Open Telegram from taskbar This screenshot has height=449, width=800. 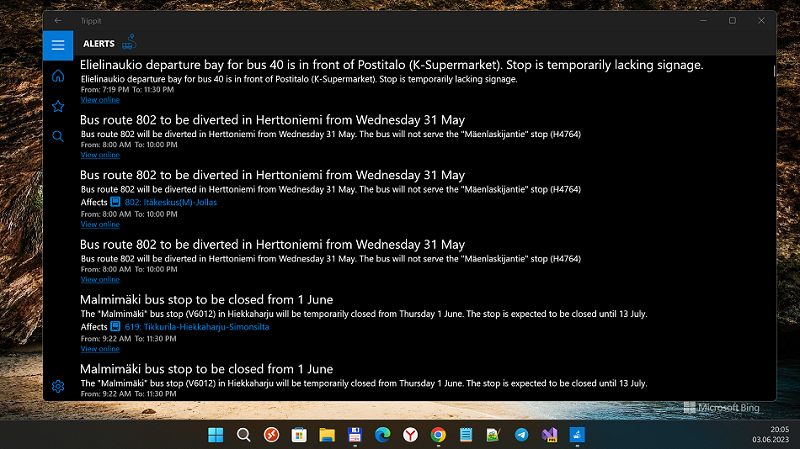[521, 435]
